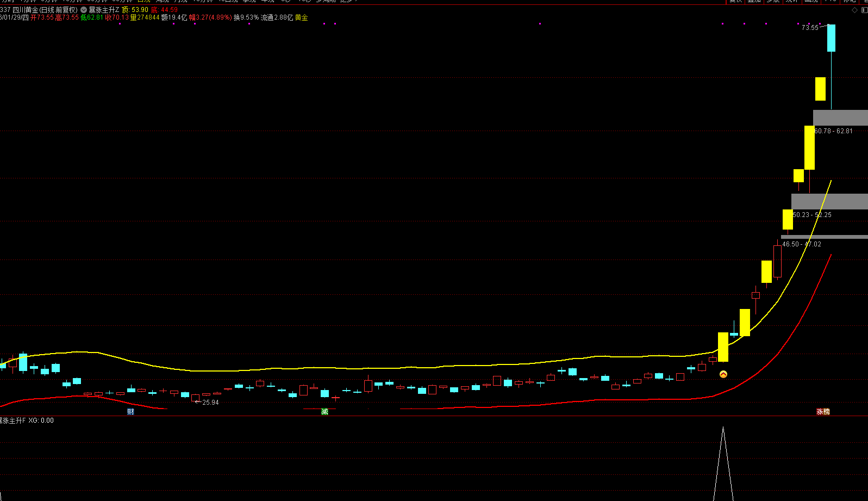Open the 黄金 sector link in the info row
The image size is (868, 501).
pyautogui.click(x=302, y=17)
